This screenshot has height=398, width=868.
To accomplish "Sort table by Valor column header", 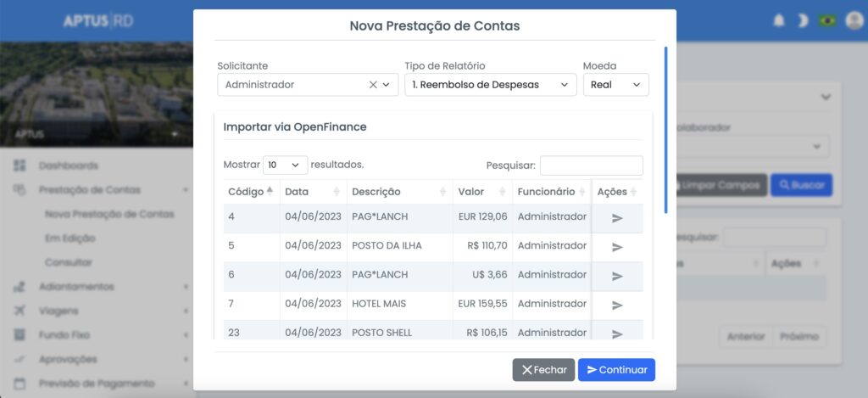I will 481,192.
